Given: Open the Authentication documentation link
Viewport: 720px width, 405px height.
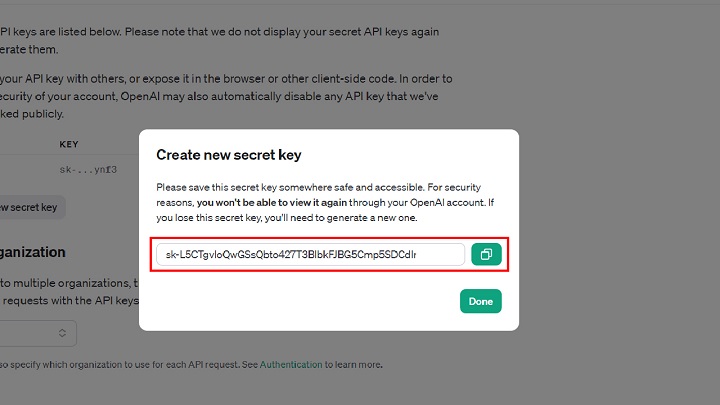Looking at the screenshot, I should click(x=291, y=365).
